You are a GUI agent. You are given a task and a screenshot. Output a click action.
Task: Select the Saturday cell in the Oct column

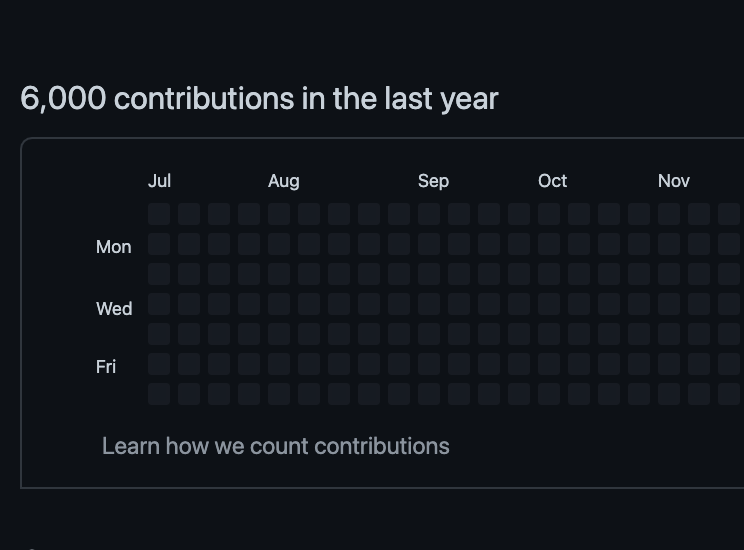pyautogui.click(x=549, y=394)
